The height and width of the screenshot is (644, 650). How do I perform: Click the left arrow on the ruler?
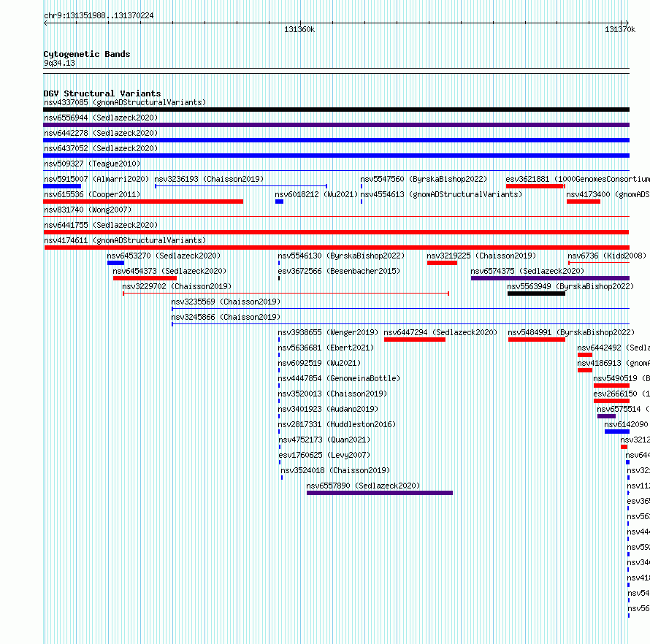(45, 23)
